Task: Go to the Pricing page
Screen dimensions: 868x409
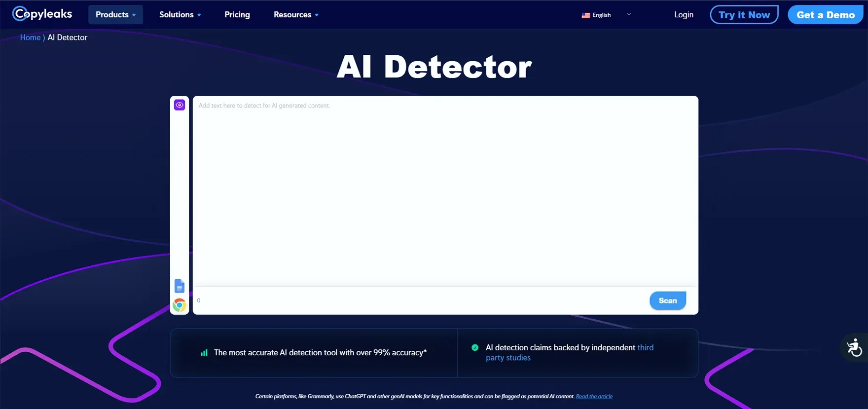Action: (237, 15)
